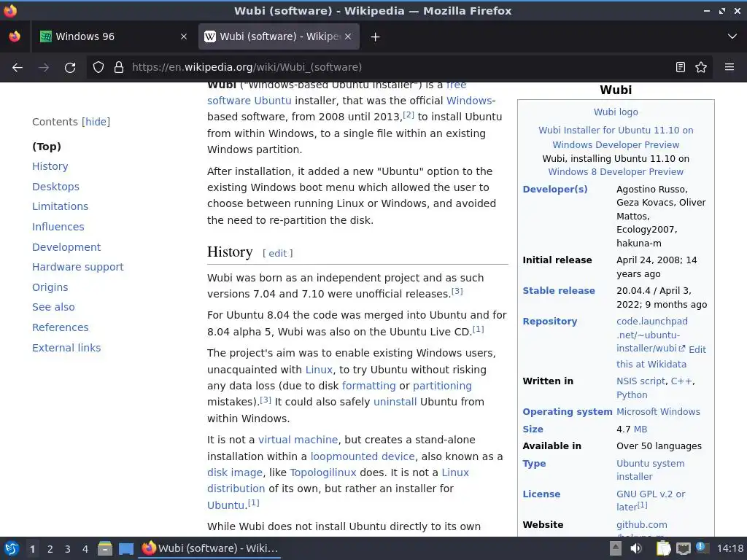747x560 pixels.
Task: Open the partitioning article link
Action: [442, 386]
